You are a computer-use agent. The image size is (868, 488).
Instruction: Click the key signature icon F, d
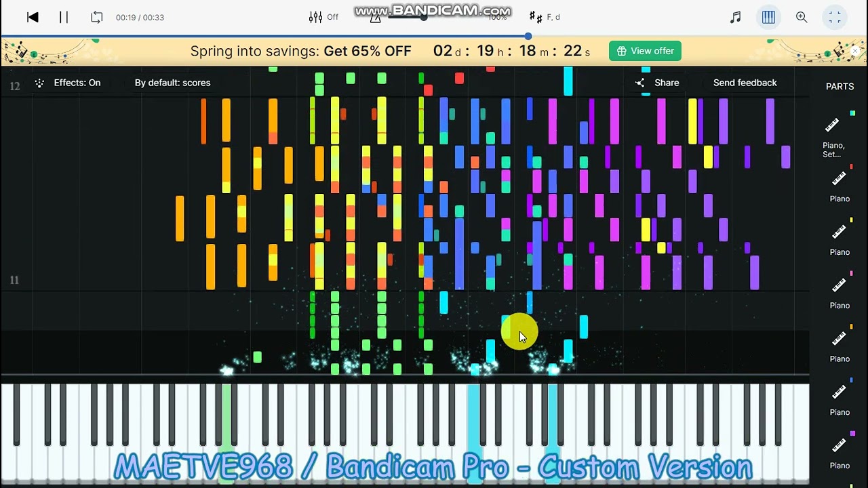pos(545,18)
